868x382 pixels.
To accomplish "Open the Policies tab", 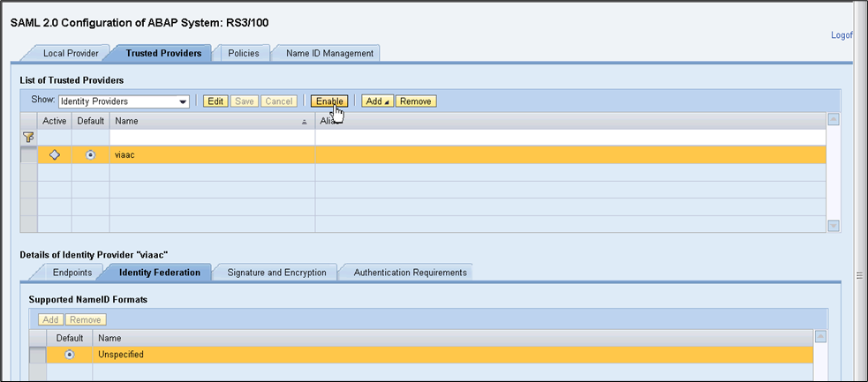I will coord(243,53).
